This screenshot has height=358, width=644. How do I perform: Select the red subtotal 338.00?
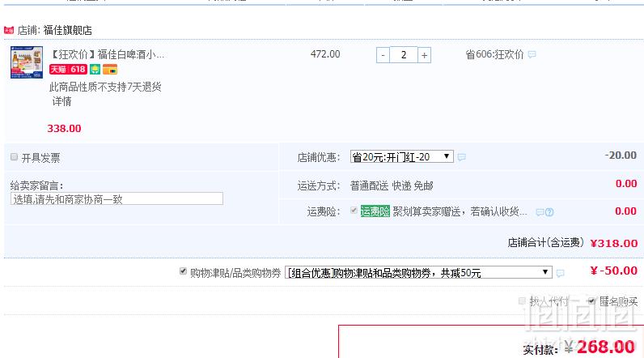click(x=64, y=128)
